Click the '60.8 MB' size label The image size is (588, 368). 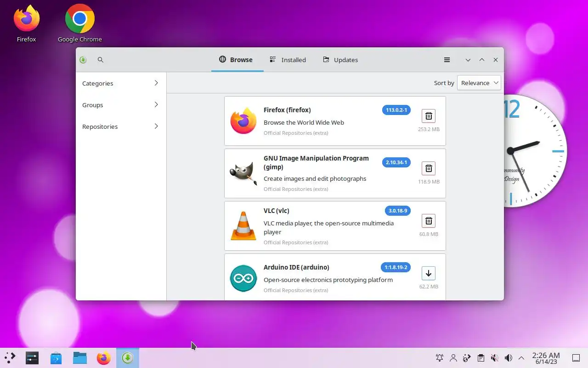click(429, 234)
